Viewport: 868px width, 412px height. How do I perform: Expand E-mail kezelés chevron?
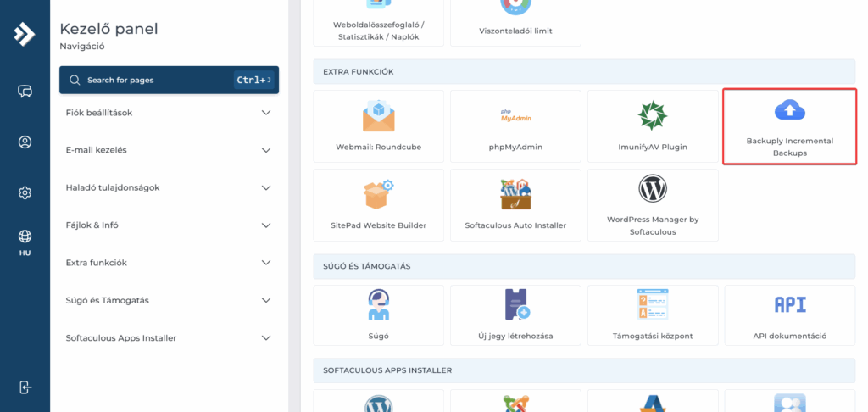[266, 151]
